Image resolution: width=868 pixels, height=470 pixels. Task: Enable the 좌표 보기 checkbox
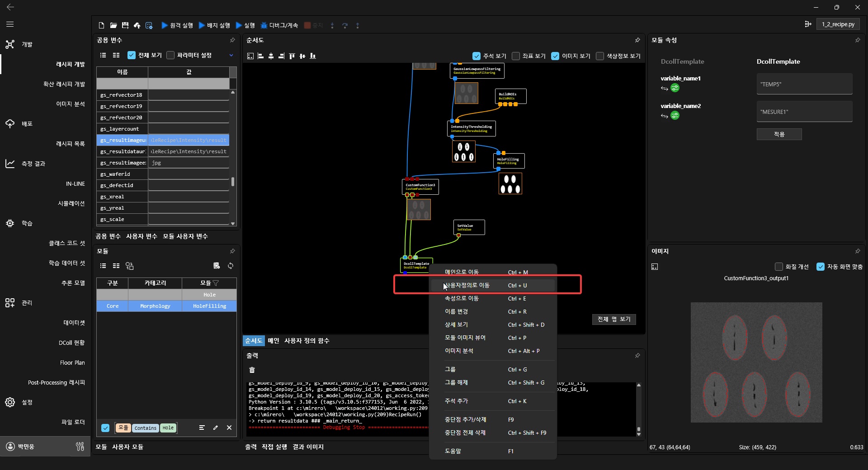click(x=516, y=56)
